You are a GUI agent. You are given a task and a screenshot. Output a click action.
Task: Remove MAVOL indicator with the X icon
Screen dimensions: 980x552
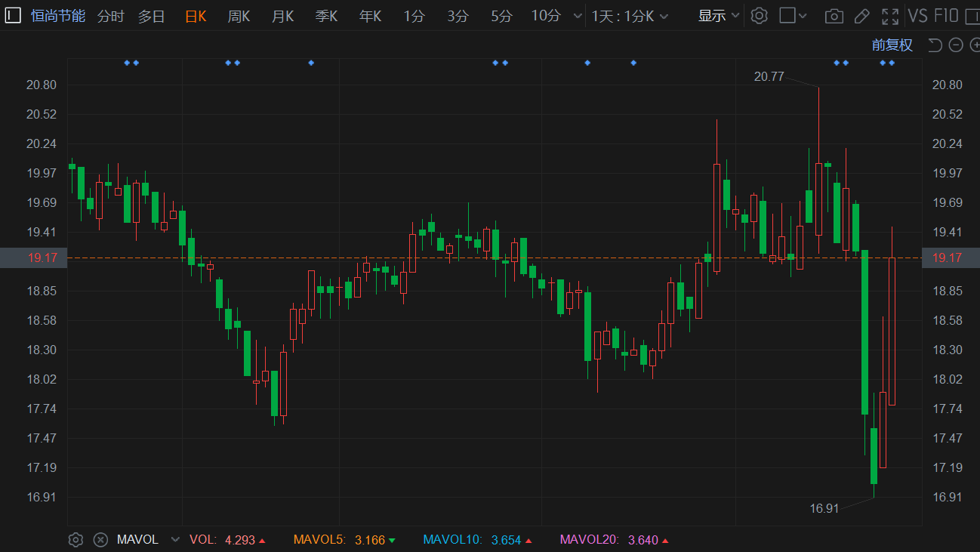[100, 540]
